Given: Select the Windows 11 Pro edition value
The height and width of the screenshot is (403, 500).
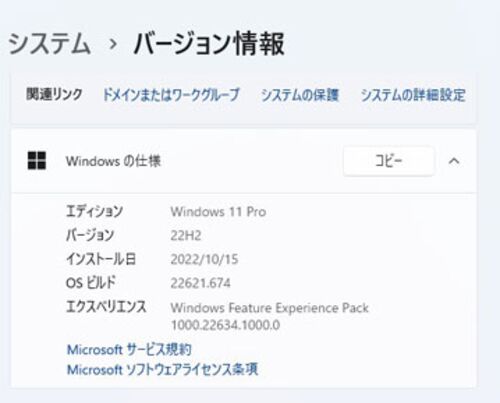Looking at the screenshot, I should coord(218,212).
